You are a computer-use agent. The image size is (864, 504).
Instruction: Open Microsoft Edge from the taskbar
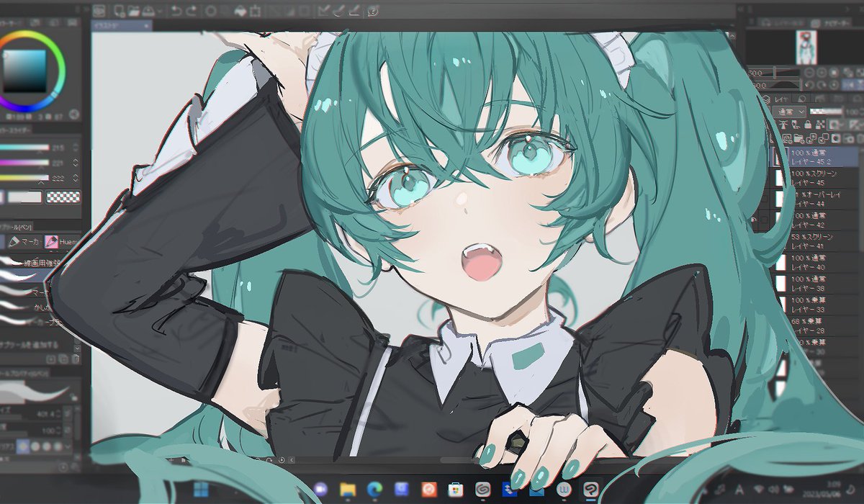point(375,490)
